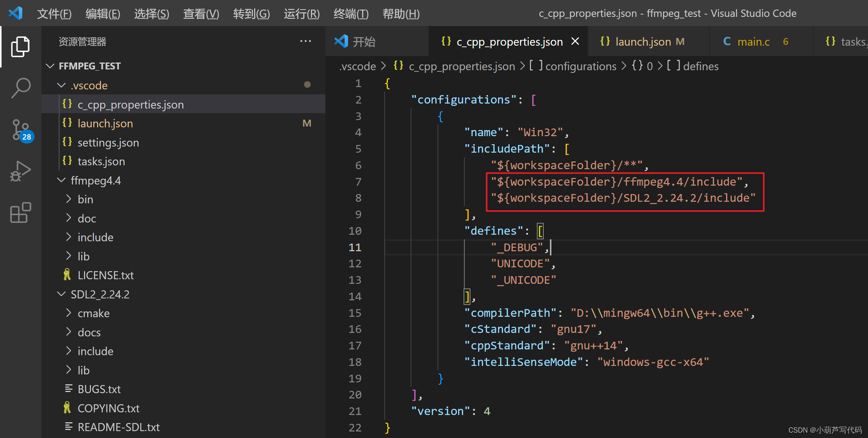Click configurations in the breadcrumb
868x438 pixels.
(580, 66)
